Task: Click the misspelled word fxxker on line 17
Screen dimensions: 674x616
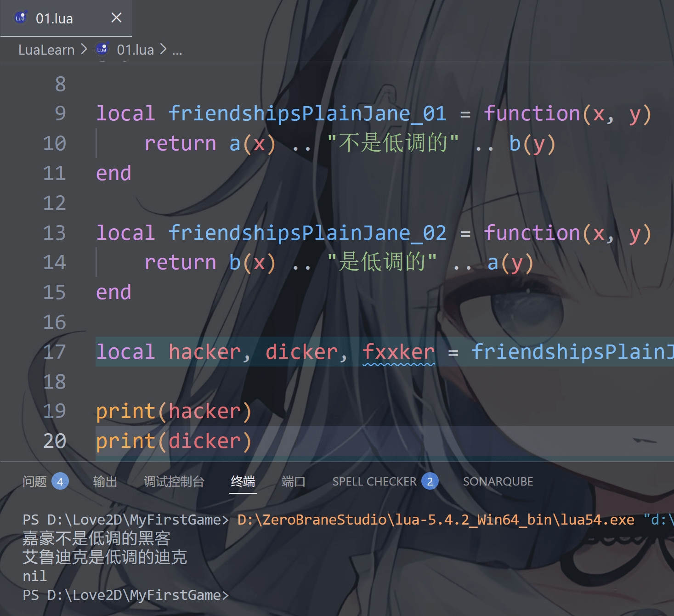Action: [x=398, y=352]
